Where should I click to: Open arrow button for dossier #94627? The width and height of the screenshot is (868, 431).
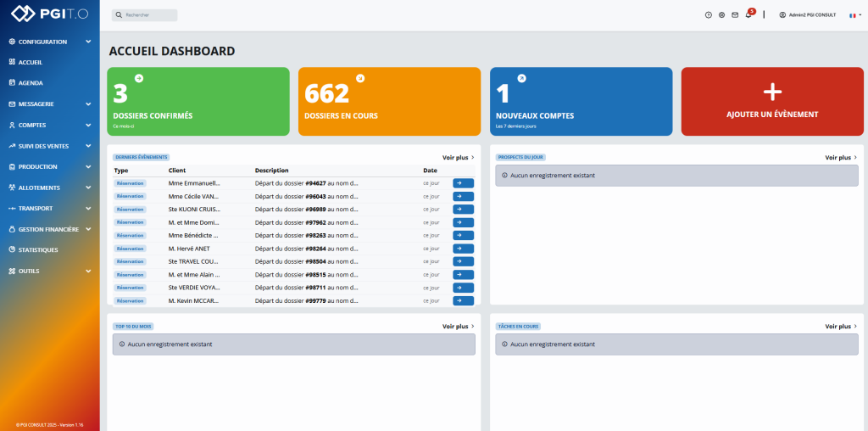463,182
